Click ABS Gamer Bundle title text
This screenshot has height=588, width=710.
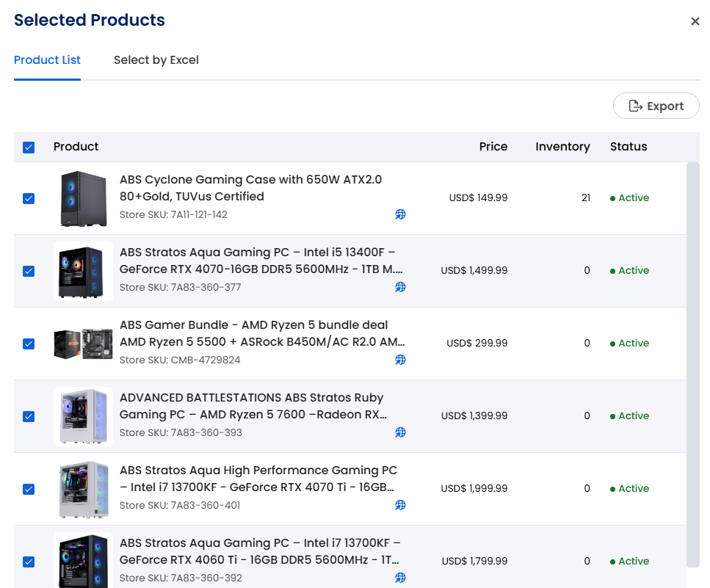click(262, 333)
